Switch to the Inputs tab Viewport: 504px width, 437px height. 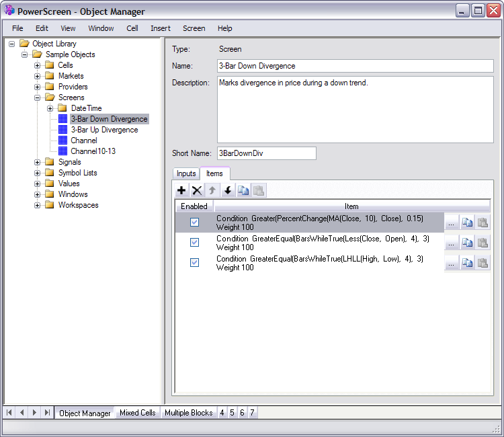click(186, 173)
